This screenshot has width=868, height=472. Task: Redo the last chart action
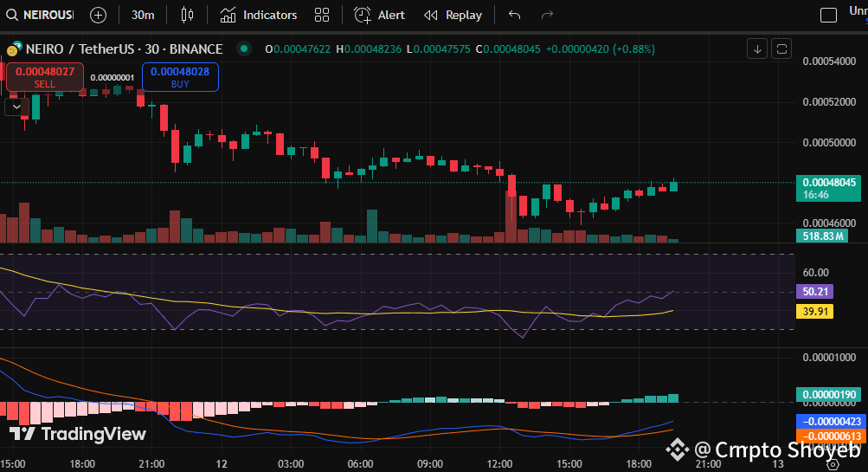(x=547, y=15)
